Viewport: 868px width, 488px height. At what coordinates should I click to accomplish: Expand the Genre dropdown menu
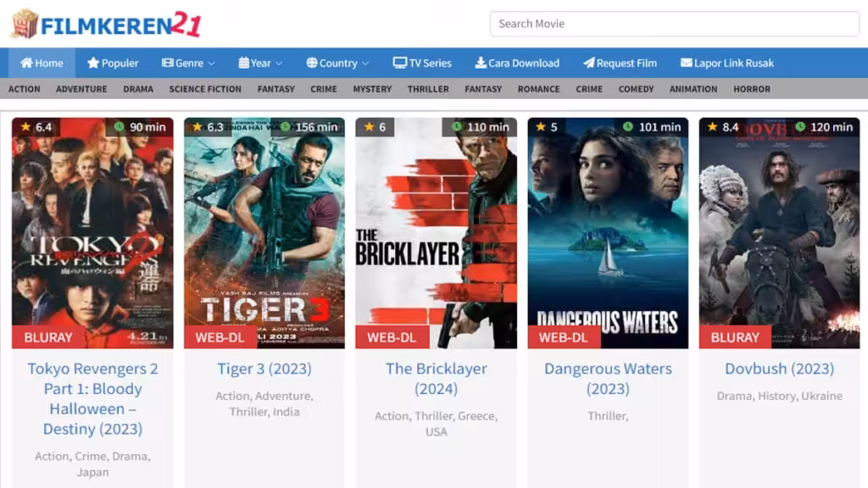(x=188, y=63)
